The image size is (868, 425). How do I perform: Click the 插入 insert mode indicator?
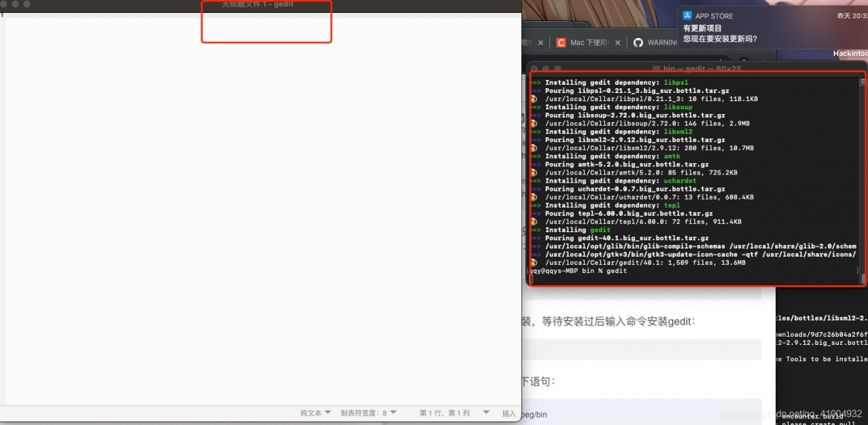[x=509, y=413]
